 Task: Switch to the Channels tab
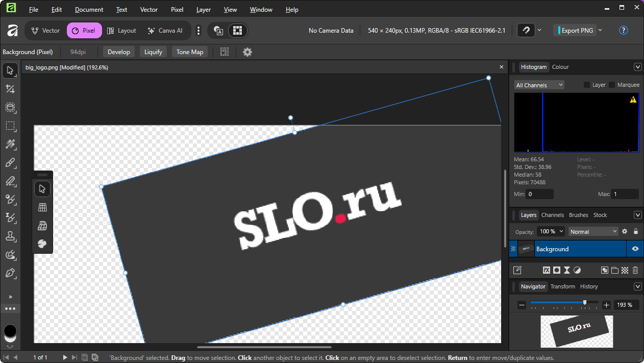[x=552, y=215]
